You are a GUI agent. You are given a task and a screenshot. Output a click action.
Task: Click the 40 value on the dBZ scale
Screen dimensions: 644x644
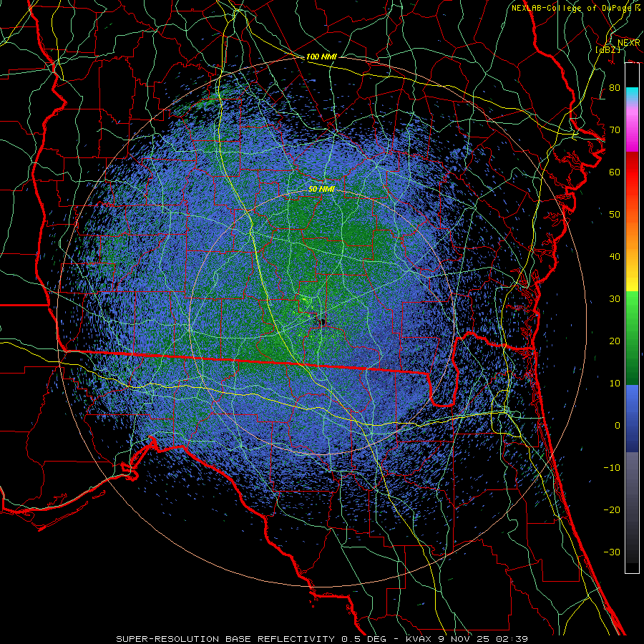pyautogui.click(x=615, y=257)
